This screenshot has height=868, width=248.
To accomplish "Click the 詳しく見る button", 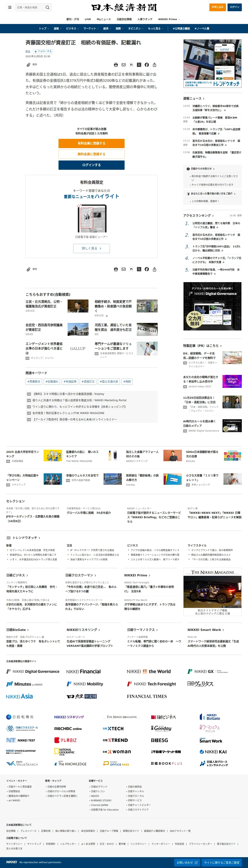I will click(x=92, y=248).
